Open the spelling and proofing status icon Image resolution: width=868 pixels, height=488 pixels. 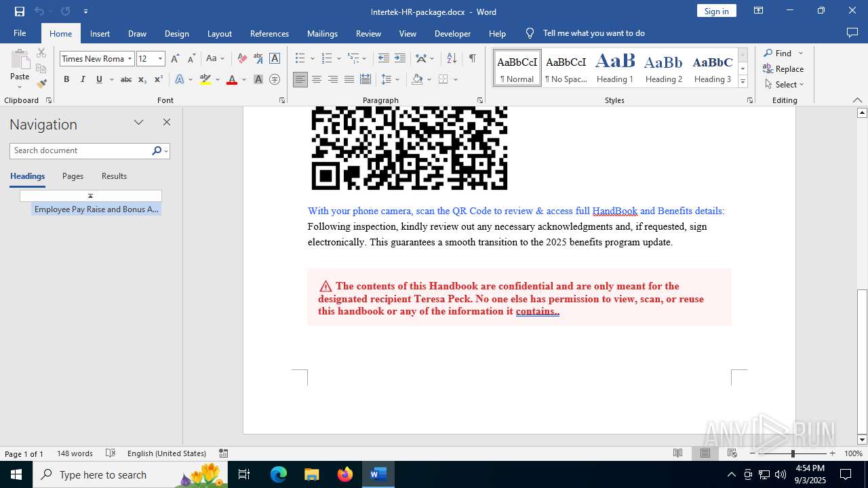(111, 453)
